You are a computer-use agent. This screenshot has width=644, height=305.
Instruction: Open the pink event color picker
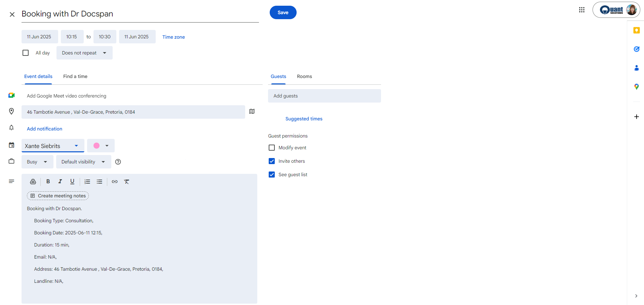[101, 146]
